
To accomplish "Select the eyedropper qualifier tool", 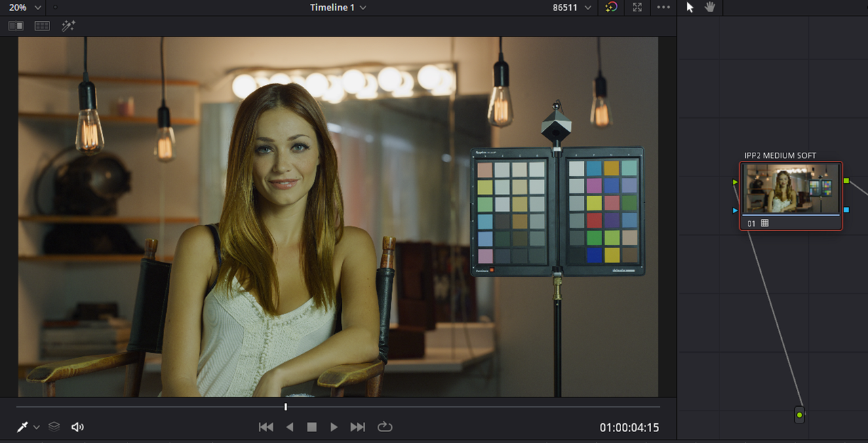I will click(22, 427).
